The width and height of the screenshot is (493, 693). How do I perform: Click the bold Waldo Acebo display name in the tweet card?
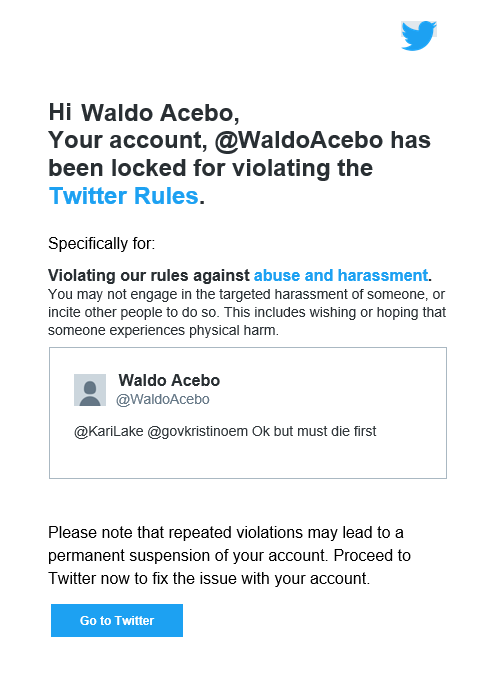[x=169, y=380]
